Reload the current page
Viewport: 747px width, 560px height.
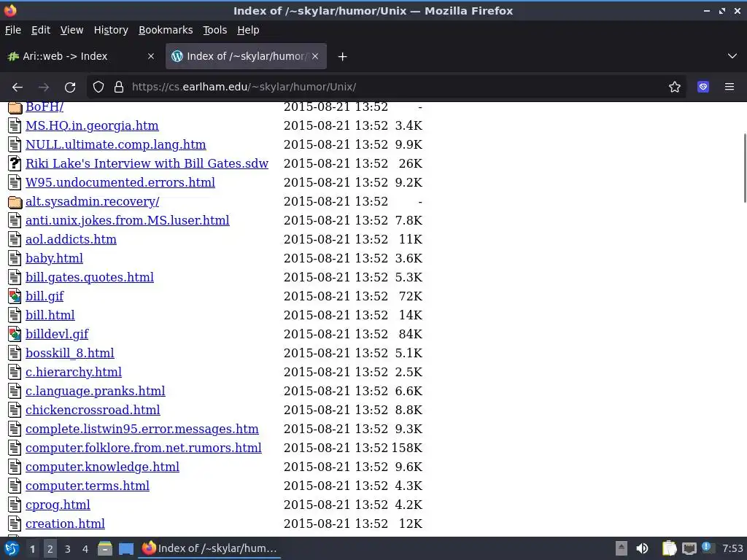click(x=70, y=87)
